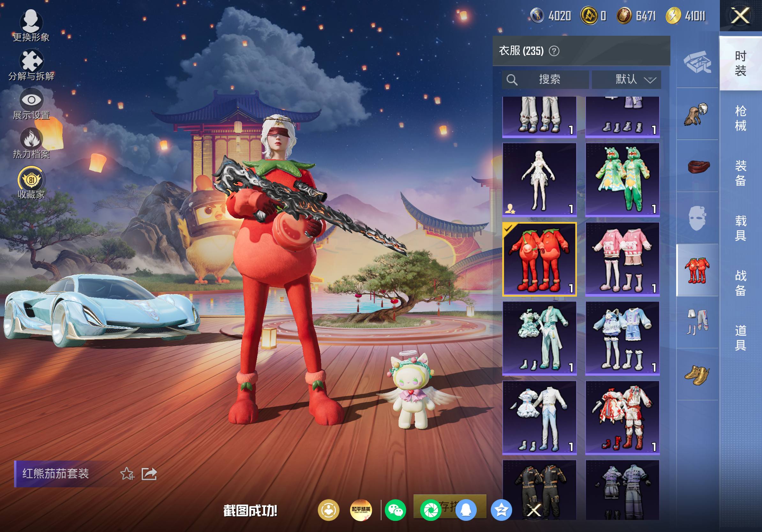Select the purple outfit at top right
The image size is (762, 532).
tap(622, 117)
